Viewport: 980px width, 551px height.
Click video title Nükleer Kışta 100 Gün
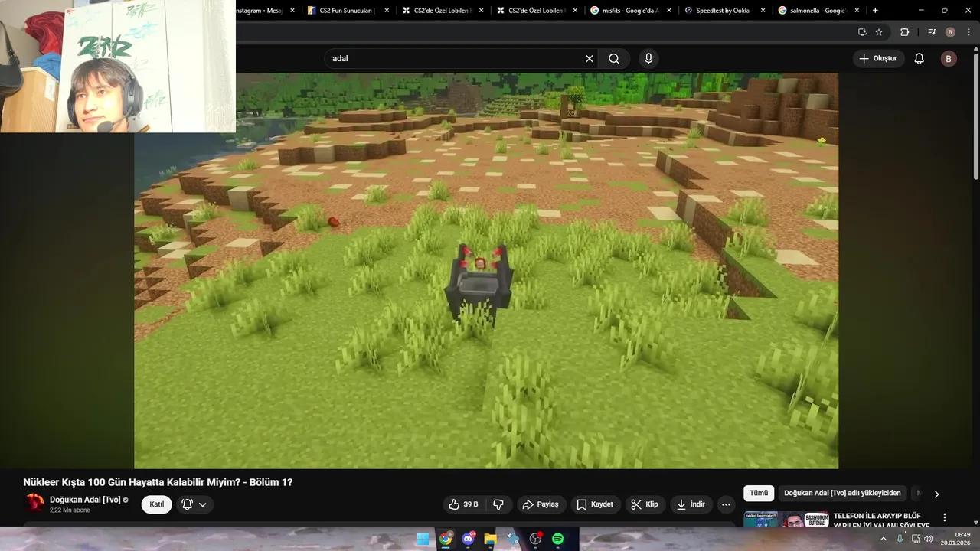coord(158,482)
